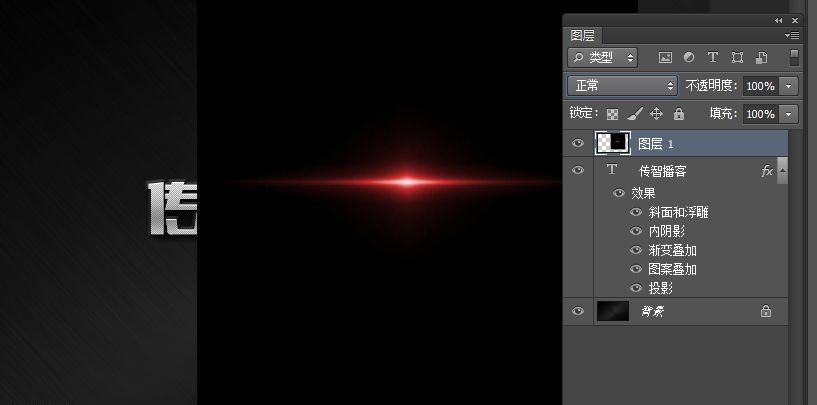
Task: Click the 渐变叠加 effect name
Action: tap(672, 251)
